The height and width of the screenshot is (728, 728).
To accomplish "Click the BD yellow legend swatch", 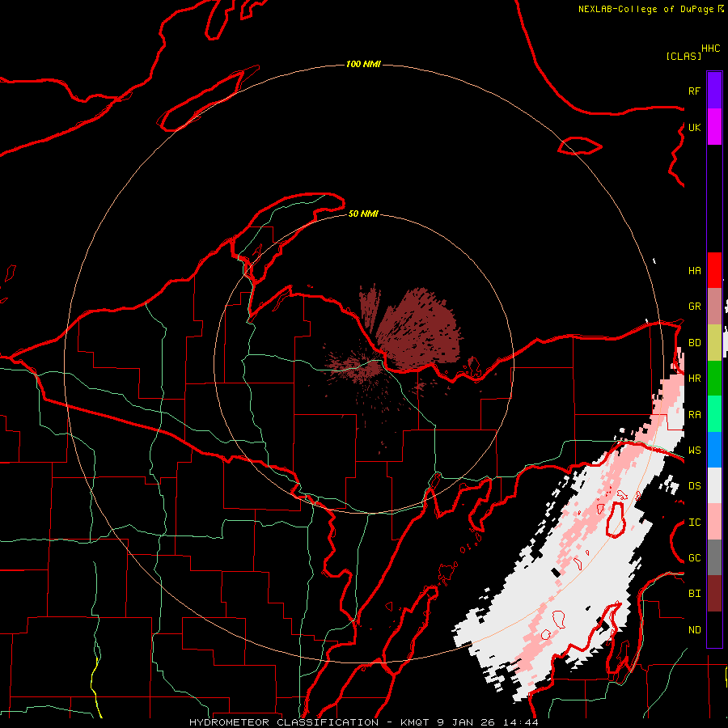I will coord(714,342).
